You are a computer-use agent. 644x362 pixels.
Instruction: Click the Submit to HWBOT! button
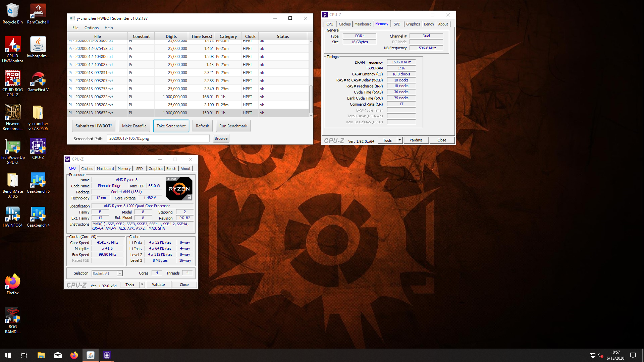pyautogui.click(x=94, y=126)
